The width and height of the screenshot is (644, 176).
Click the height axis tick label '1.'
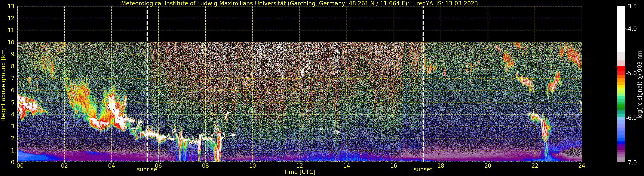(13, 150)
